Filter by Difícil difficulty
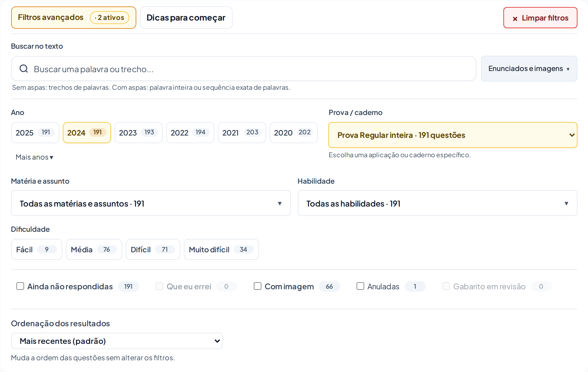588x372 pixels. click(153, 249)
